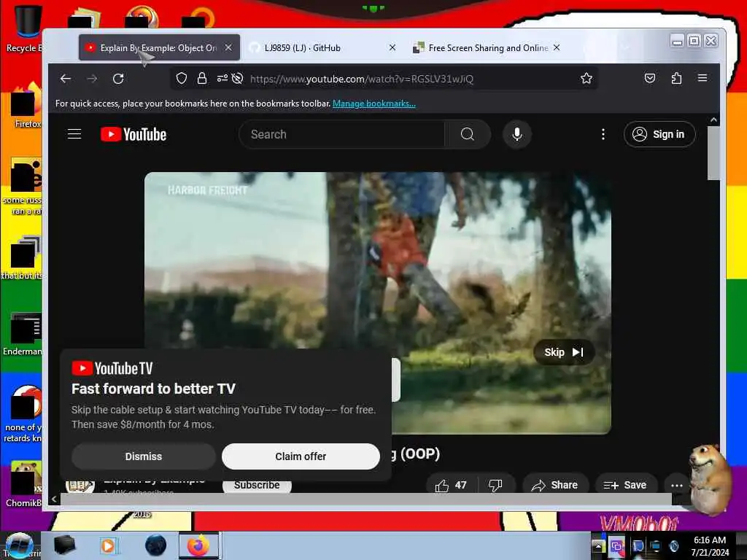Open the channel avatar thumbnail
The width and height of the screenshot is (747, 560).
80,486
